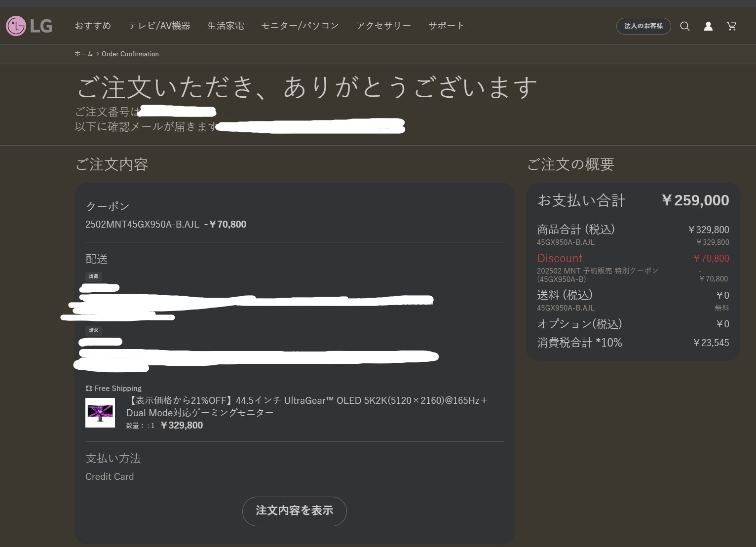Image resolution: width=756 pixels, height=547 pixels.
Task: Open the shopping cart icon
Action: tap(731, 26)
